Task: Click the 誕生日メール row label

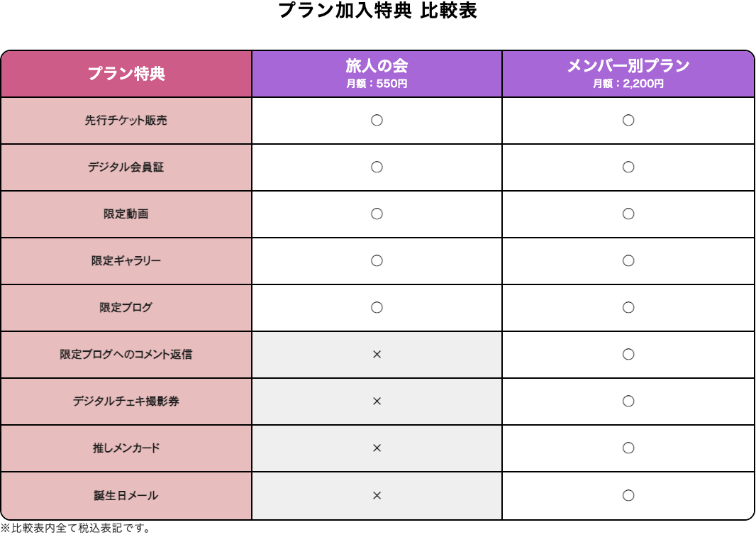Action: pos(126,495)
